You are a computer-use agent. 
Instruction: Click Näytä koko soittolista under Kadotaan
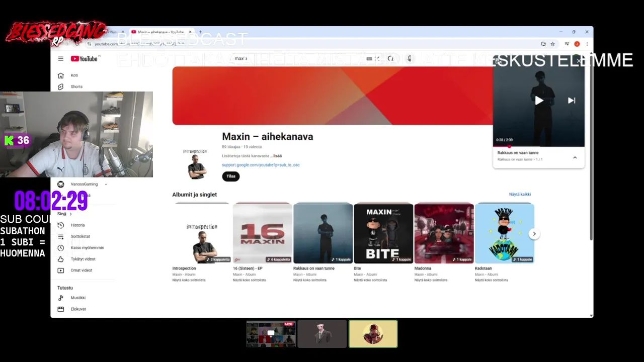(492, 280)
